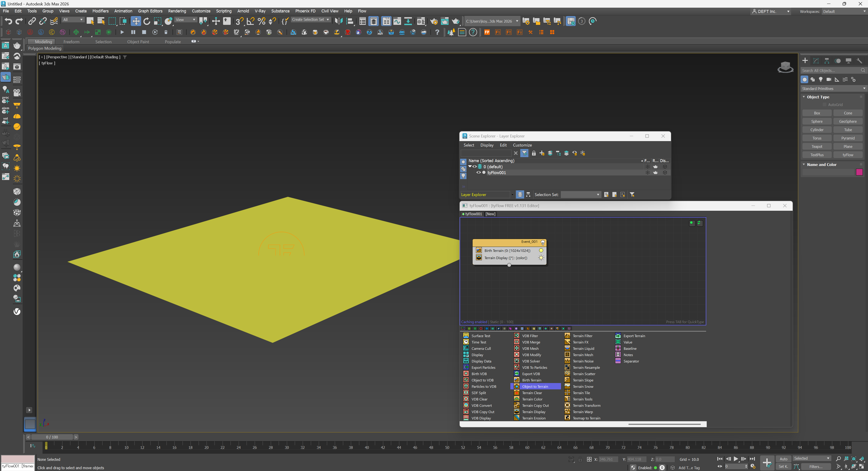This screenshot has height=471, width=868.
Task: Click the Birth VDB operator icon
Action: (466, 374)
